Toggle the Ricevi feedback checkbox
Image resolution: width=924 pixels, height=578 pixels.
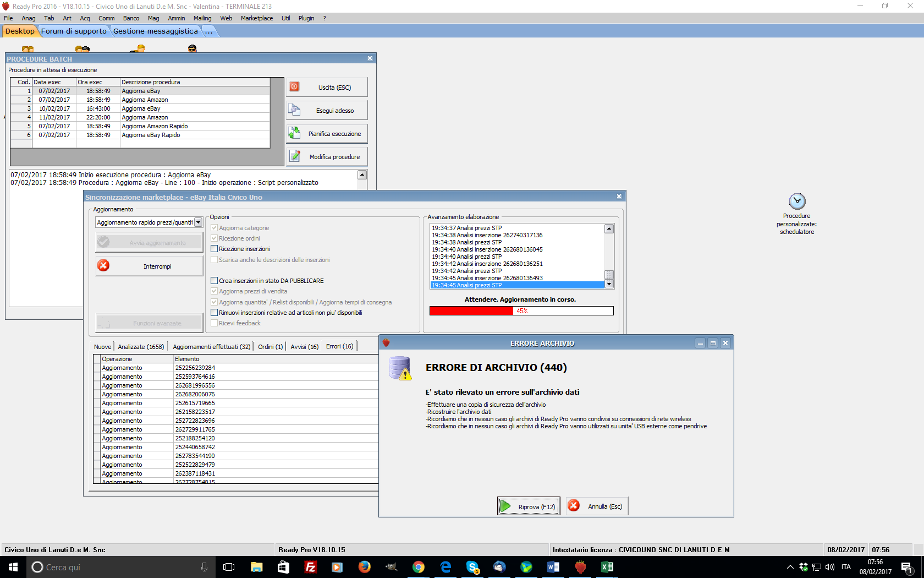215,323
